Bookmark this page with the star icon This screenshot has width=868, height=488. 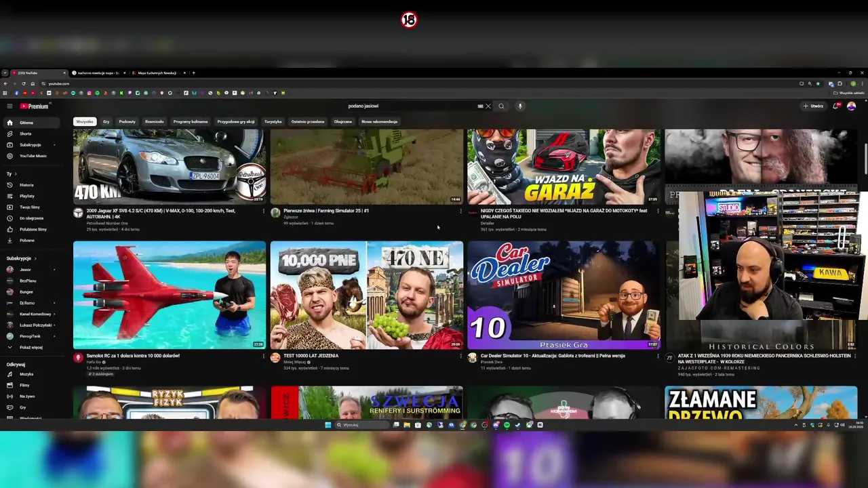point(818,83)
